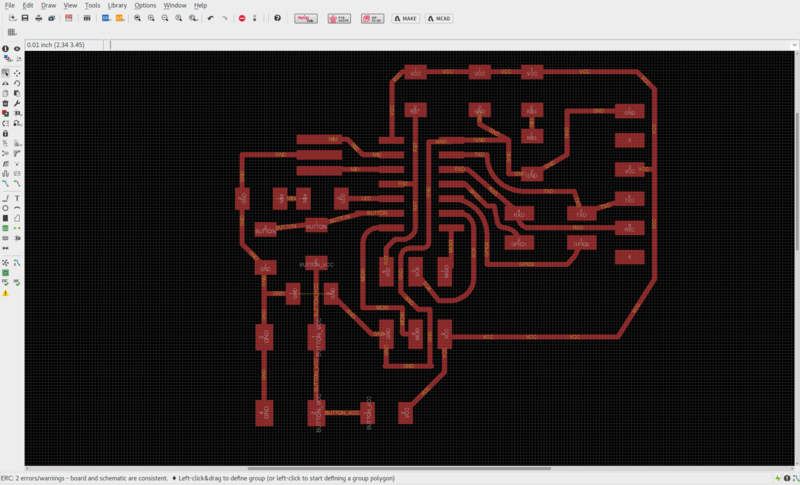The image size is (800, 485).
Task: Open the File menu
Action: point(10,5)
